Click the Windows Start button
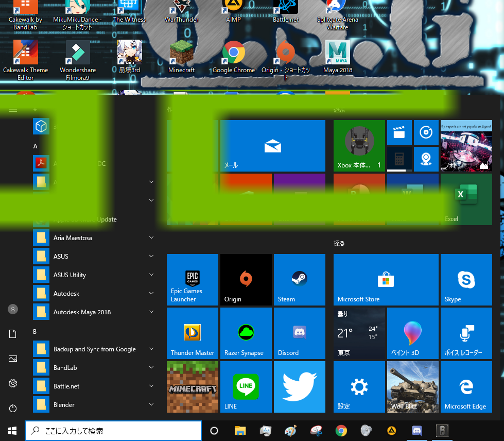 [x=12, y=431]
